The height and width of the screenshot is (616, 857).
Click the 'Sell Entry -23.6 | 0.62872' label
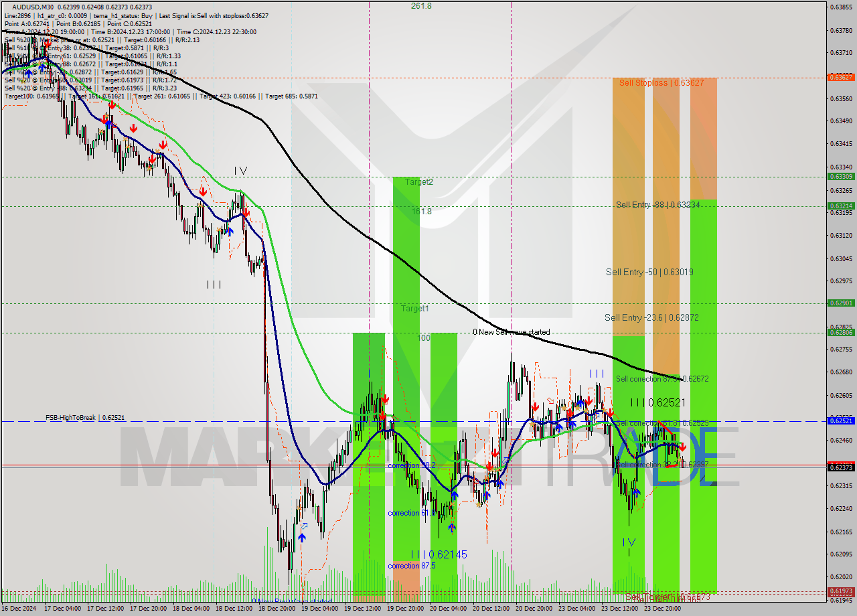coord(651,317)
